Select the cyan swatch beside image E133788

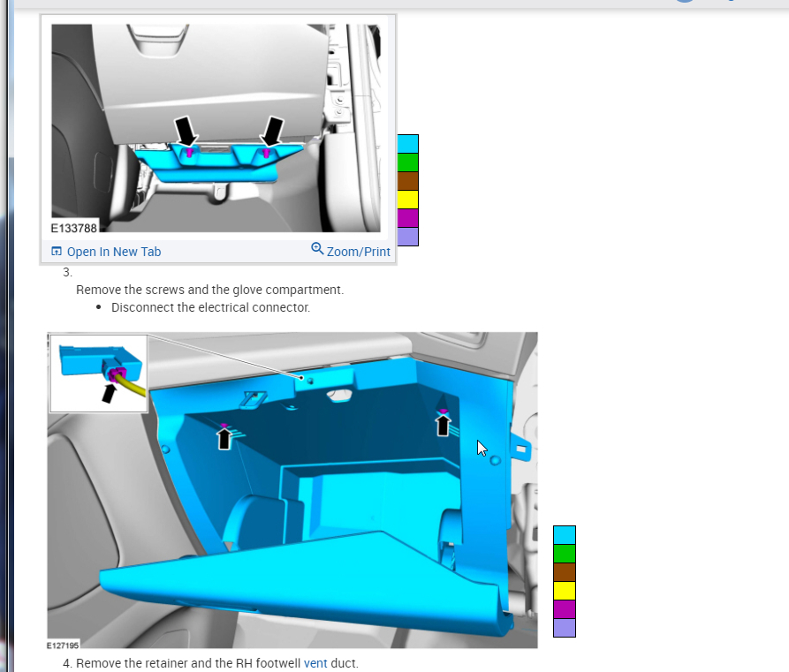point(408,144)
